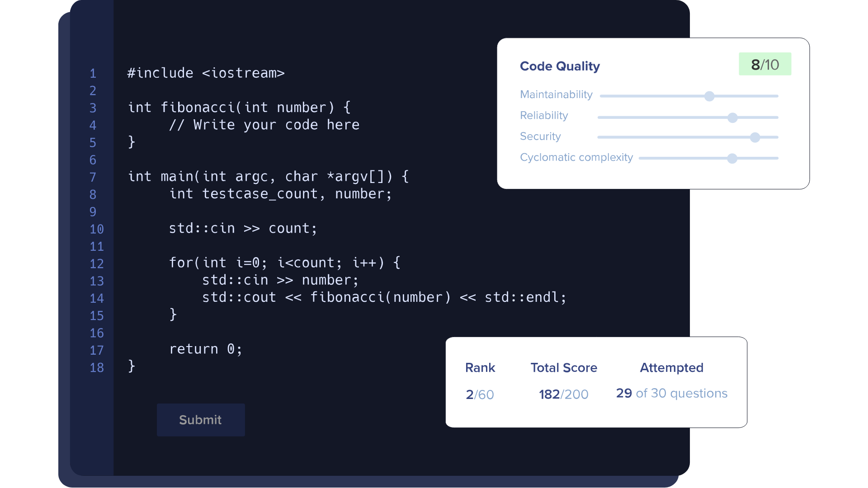Click the Rank heading

[480, 368]
